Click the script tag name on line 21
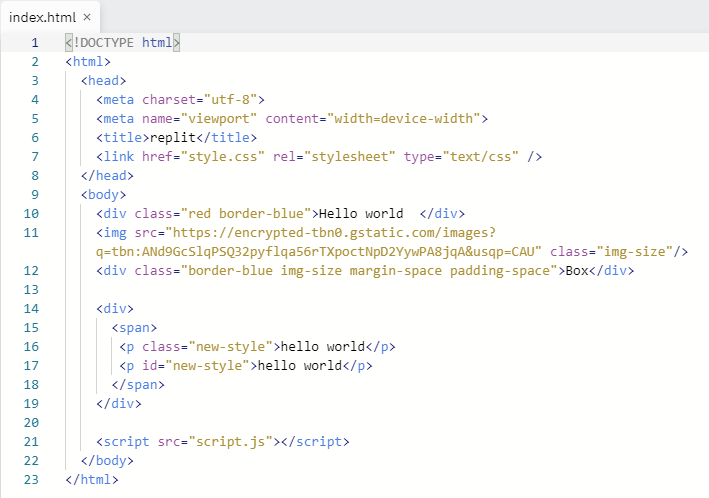Viewport: 709px width, 498px height. click(127, 441)
